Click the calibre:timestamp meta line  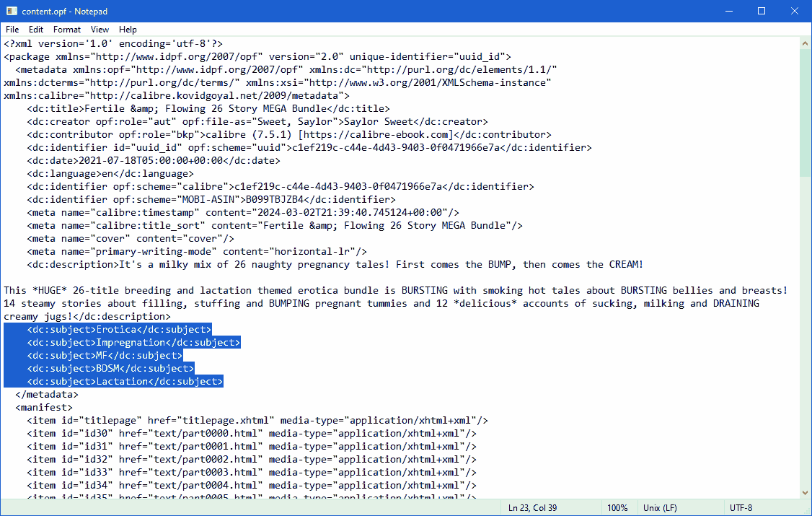point(243,212)
